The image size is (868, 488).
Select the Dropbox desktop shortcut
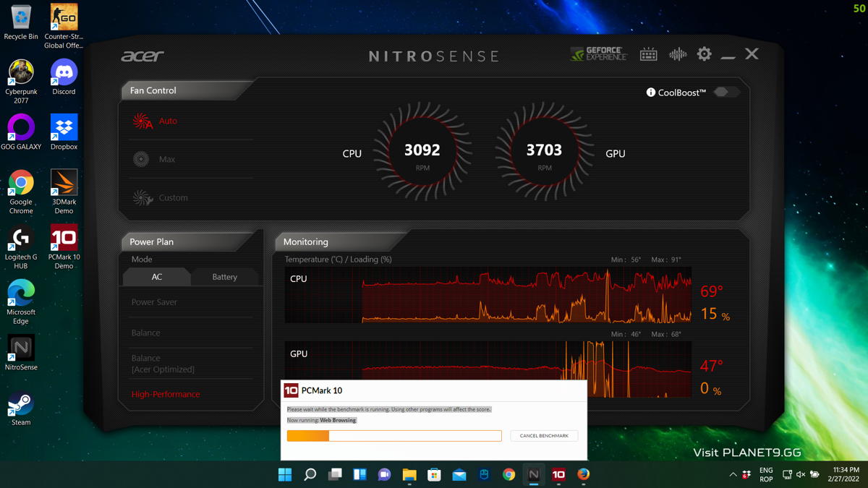click(x=64, y=132)
